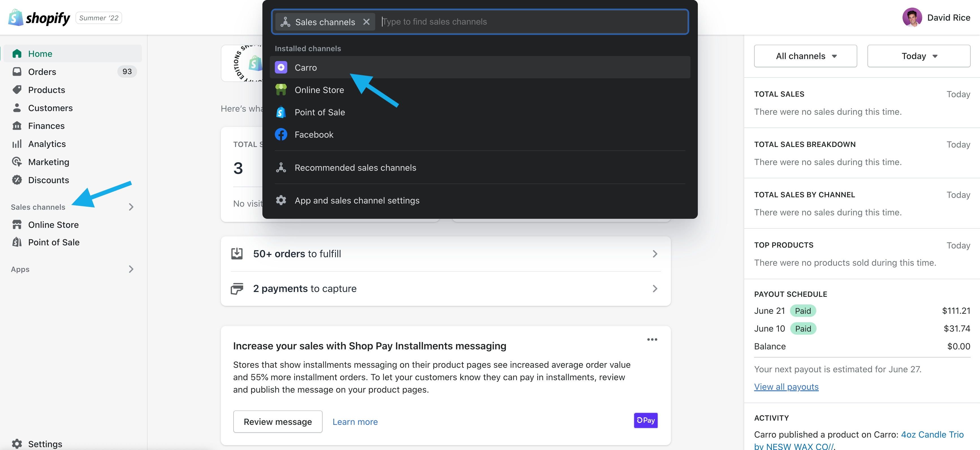The image size is (980, 450).
Task: Select Recommended sales channels option
Action: coord(355,168)
